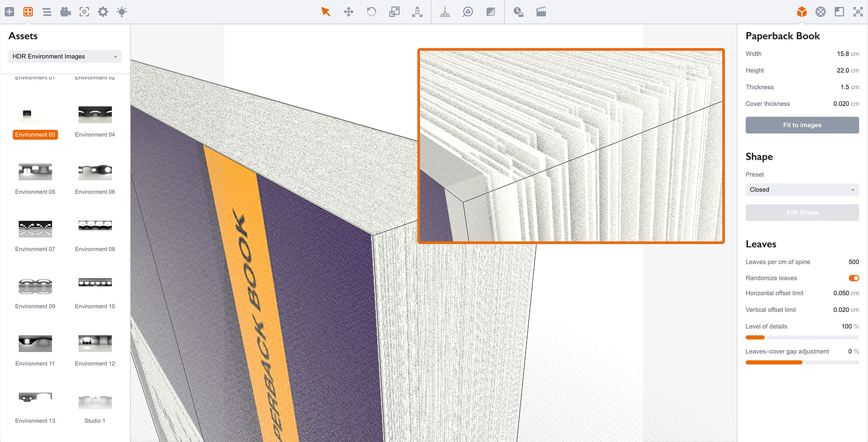Select the Environment 12 thumbnail

(x=95, y=343)
